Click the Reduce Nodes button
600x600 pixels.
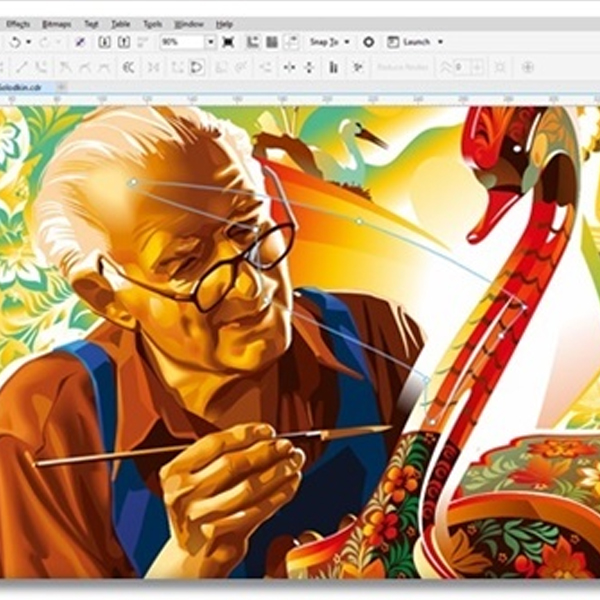tap(402, 67)
